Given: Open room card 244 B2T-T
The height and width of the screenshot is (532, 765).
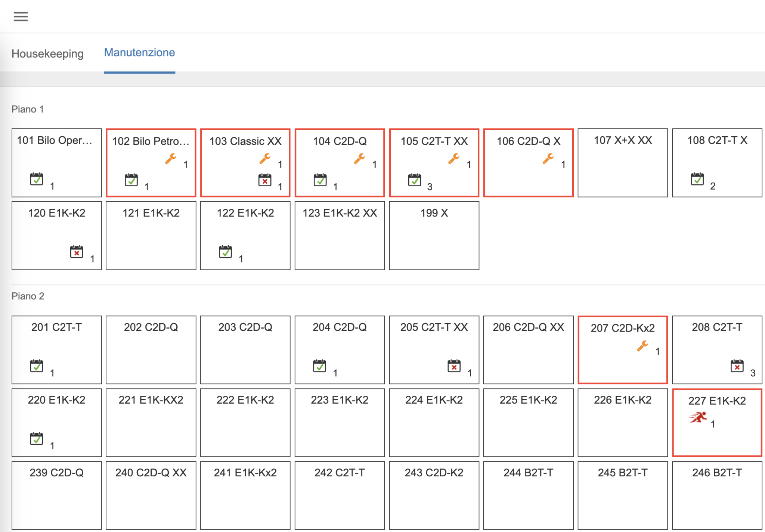Looking at the screenshot, I should [529, 495].
